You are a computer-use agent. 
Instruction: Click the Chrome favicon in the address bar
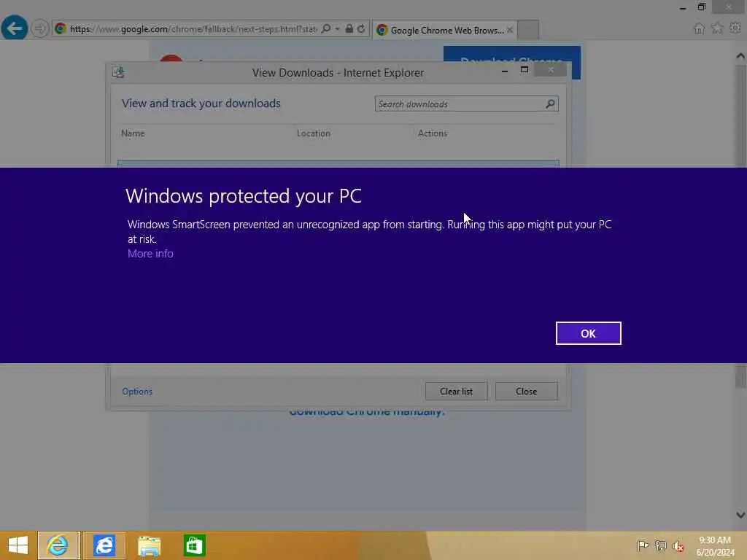click(61, 28)
